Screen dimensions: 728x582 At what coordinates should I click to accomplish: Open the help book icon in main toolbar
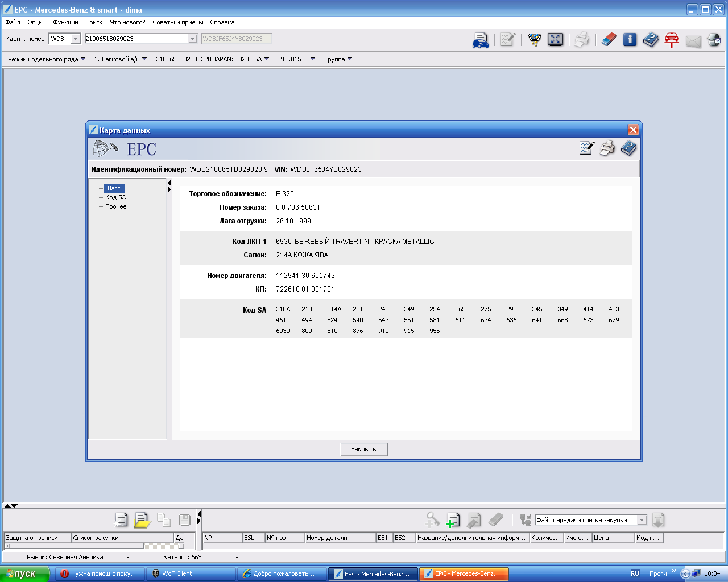[x=651, y=39]
